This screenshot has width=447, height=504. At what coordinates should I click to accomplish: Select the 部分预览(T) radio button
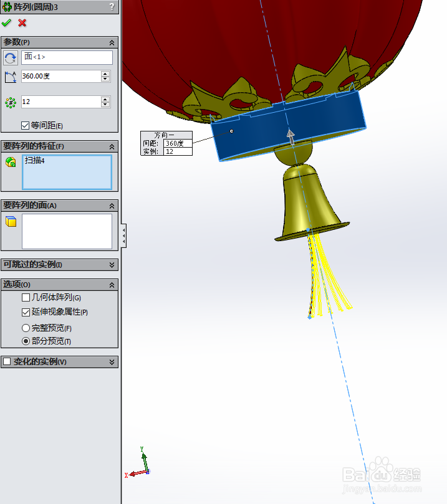(26, 341)
